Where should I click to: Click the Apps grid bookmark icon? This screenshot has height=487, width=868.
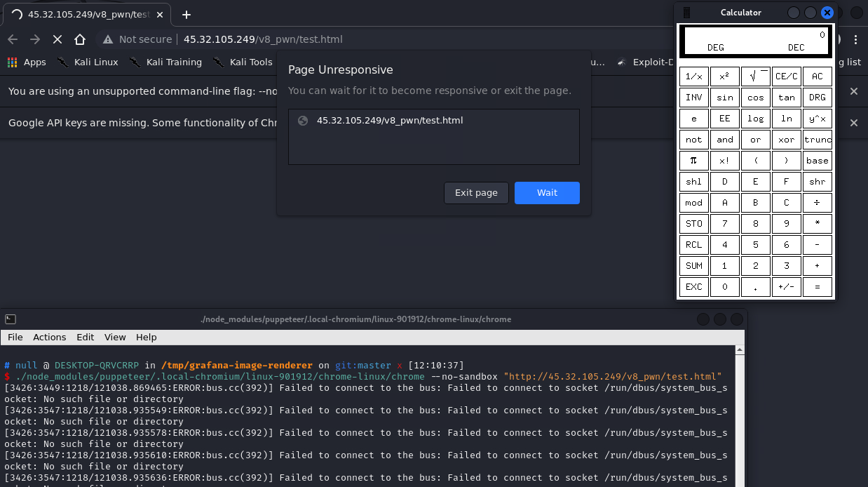(x=12, y=62)
